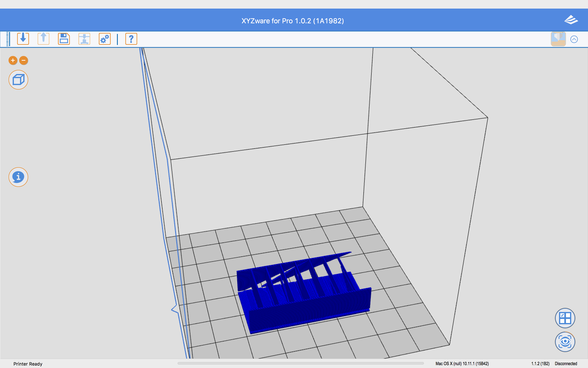The height and width of the screenshot is (368, 588).
Task: Open the cube view selector
Action: [x=18, y=80]
